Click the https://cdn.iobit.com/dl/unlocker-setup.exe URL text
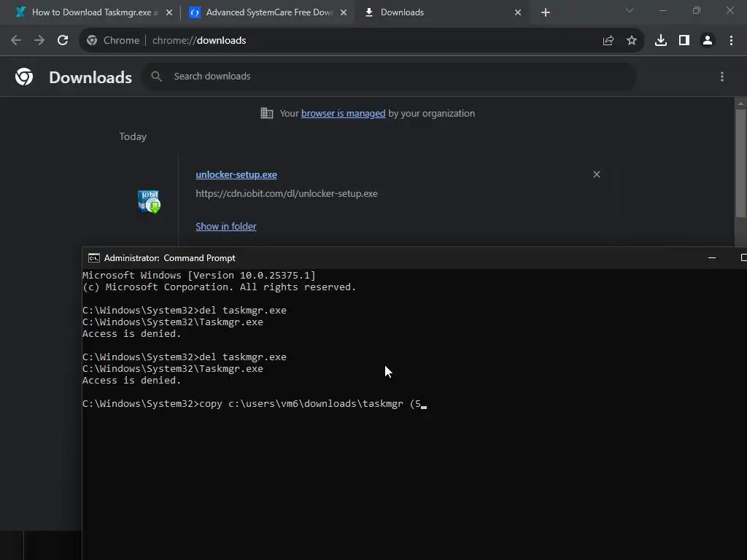 (286, 194)
